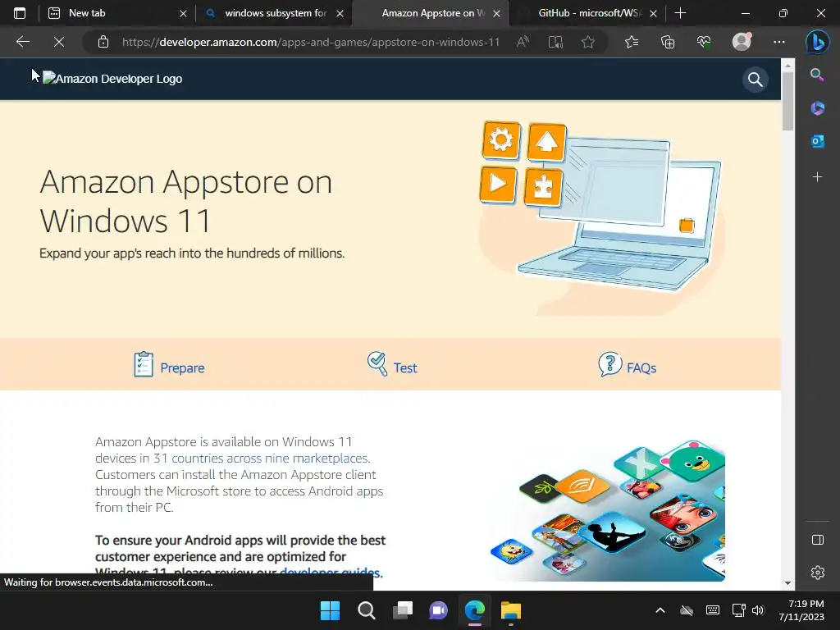
Task: Open Task View on the taskbar
Action: coord(402,610)
